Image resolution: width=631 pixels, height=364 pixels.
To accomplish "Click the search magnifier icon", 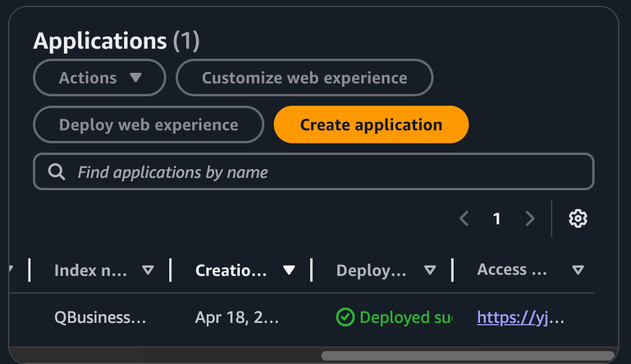I will (57, 172).
